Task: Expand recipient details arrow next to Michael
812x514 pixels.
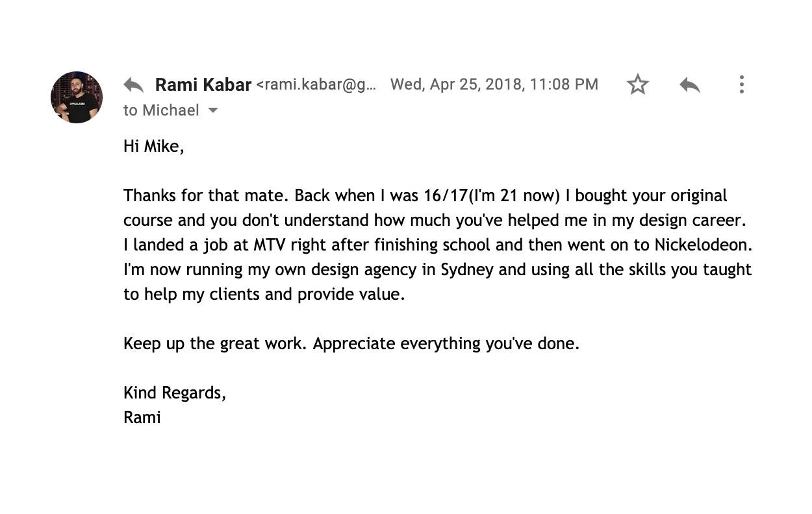Action: [212, 110]
